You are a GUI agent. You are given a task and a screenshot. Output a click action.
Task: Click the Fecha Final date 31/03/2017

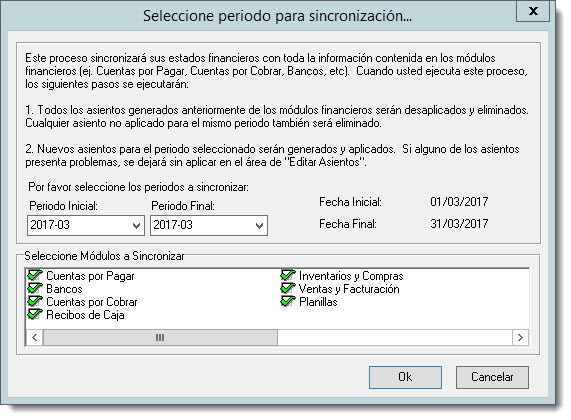point(459,223)
